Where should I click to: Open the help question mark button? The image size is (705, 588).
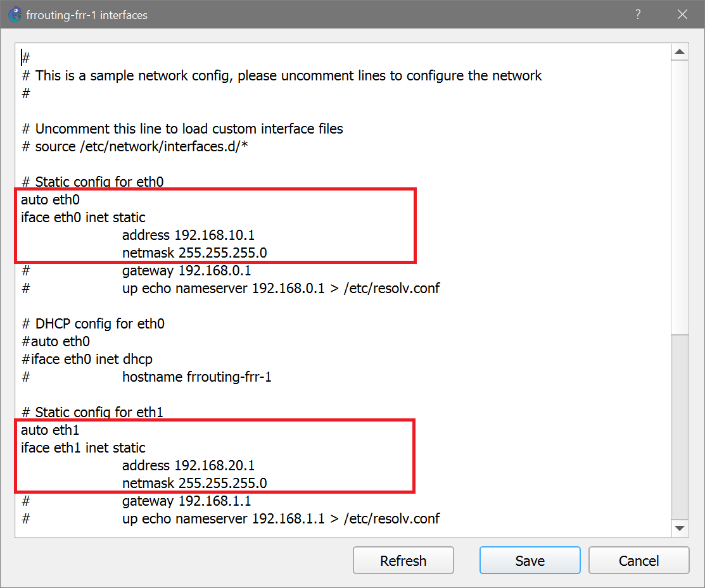(x=637, y=14)
